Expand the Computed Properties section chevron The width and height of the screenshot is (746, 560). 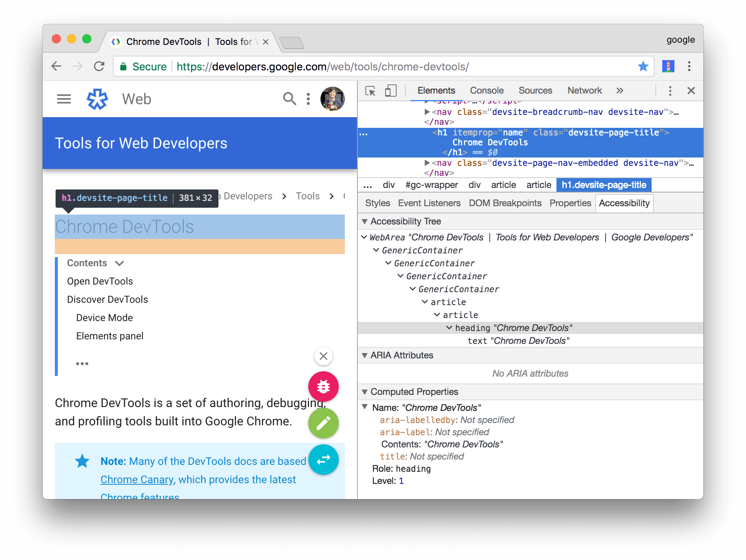pos(365,392)
